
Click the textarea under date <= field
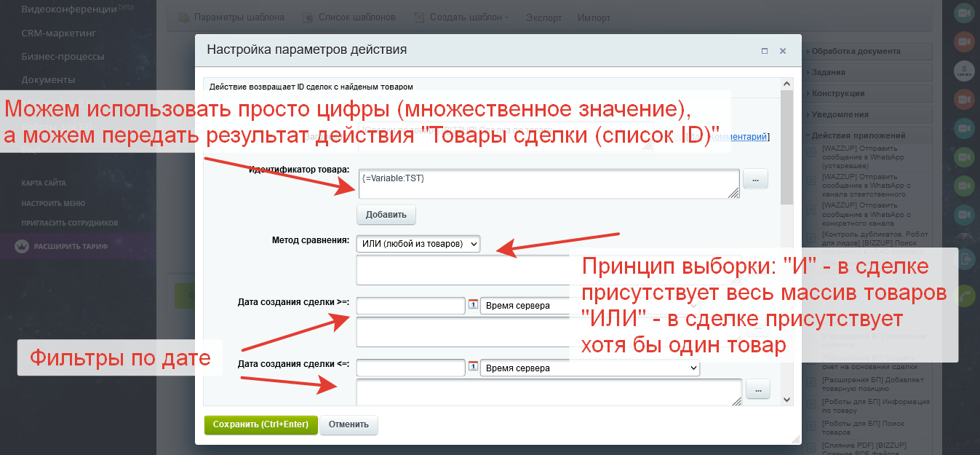(x=549, y=392)
